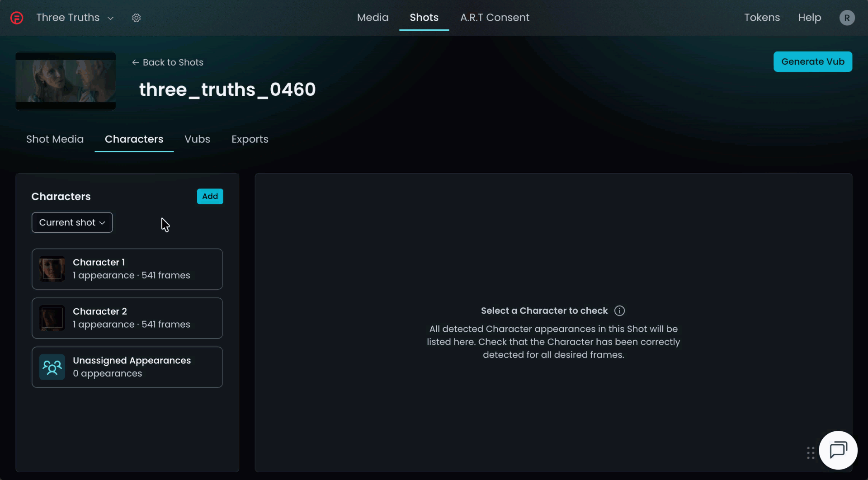The height and width of the screenshot is (480, 868).
Task: Open the user avatar R menu
Action: (847, 18)
